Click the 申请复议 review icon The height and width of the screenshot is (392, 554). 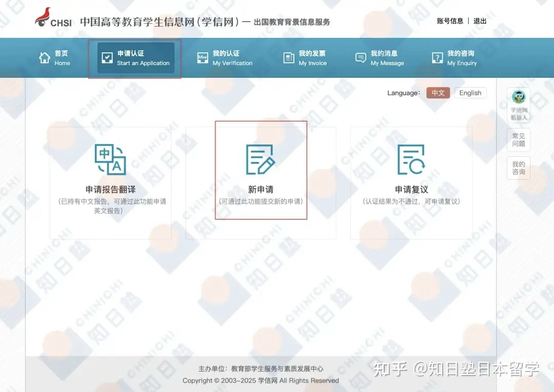pos(411,159)
